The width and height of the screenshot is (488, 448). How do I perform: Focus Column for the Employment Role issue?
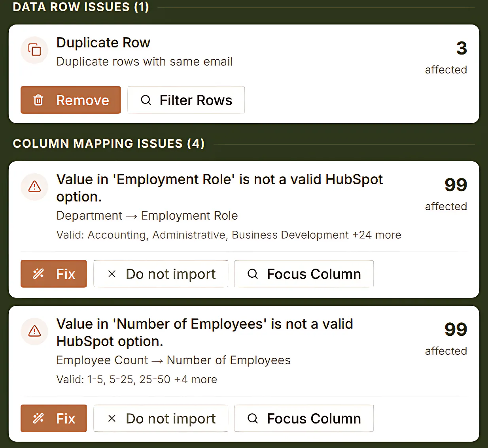304,274
